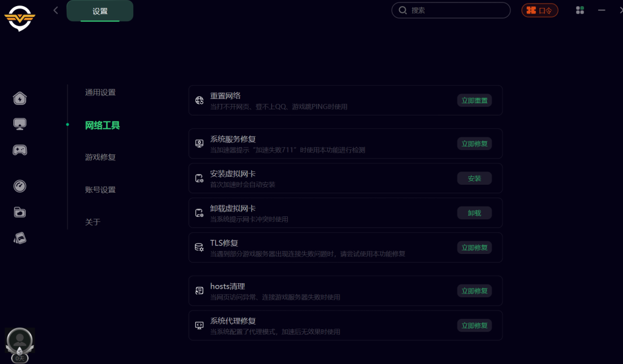Click the hosts清理 title text
Screen dimensions: 623x364
(228, 286)
